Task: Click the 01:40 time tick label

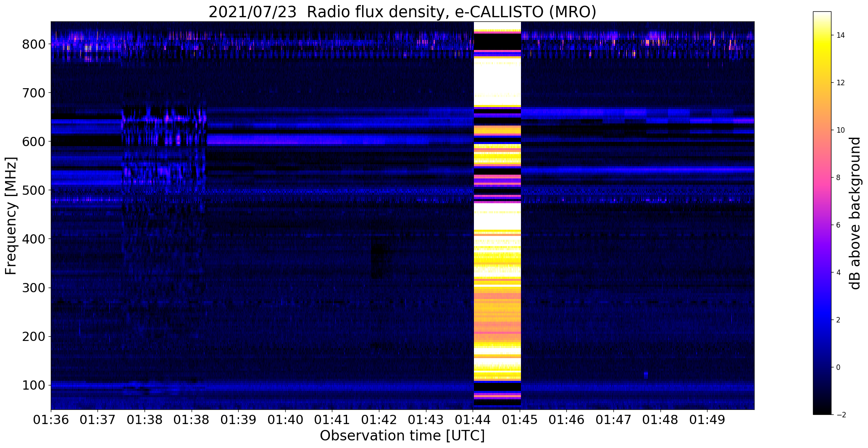Action: (286, 420)
